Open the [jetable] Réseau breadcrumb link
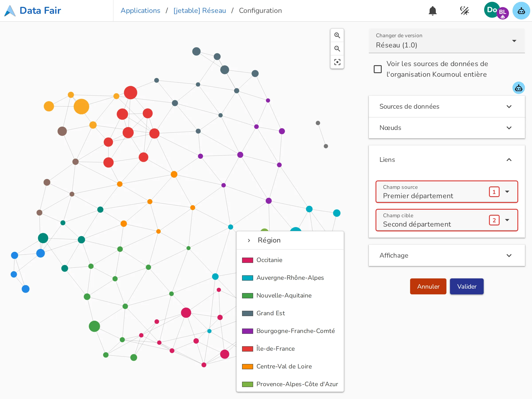 200,11
